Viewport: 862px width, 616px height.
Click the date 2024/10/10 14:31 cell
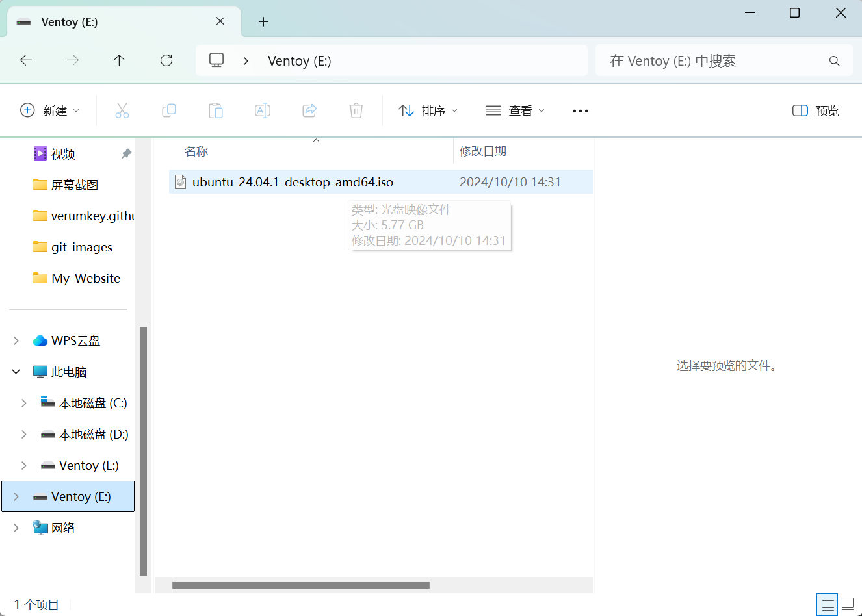510,182
